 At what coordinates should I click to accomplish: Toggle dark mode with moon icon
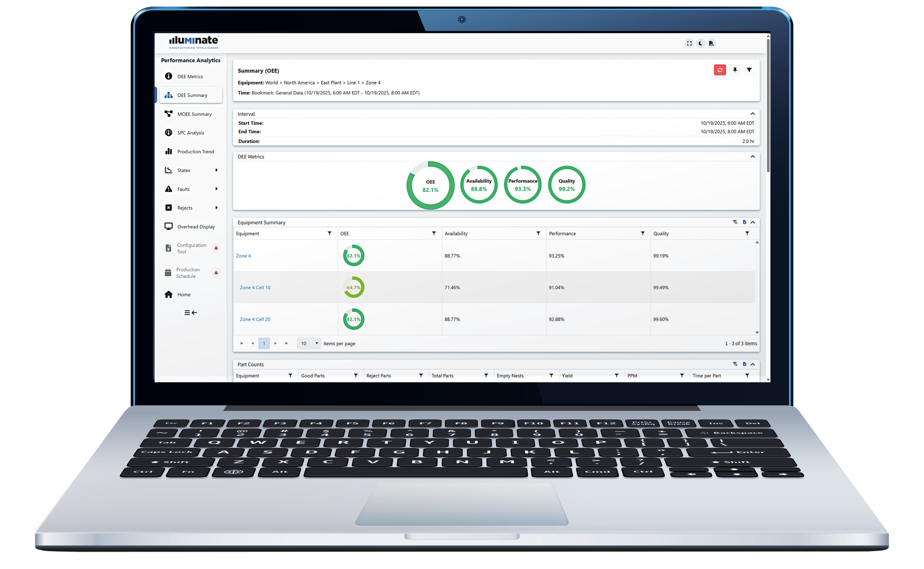700,43
